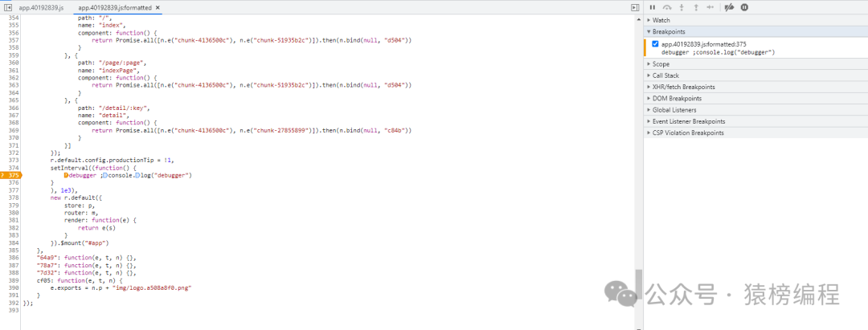Click the 'router: m,' code line
868x330 pixels.
click(x=81, y=212)
